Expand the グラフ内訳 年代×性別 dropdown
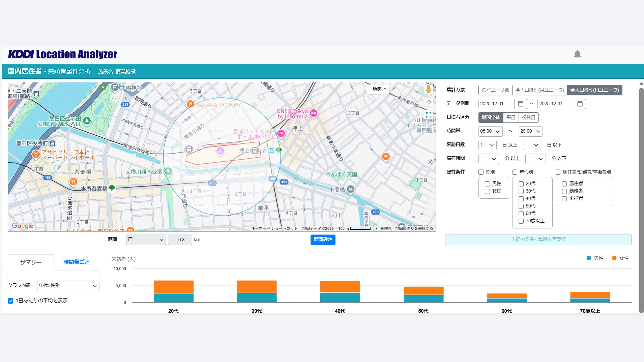 point(68,286)
